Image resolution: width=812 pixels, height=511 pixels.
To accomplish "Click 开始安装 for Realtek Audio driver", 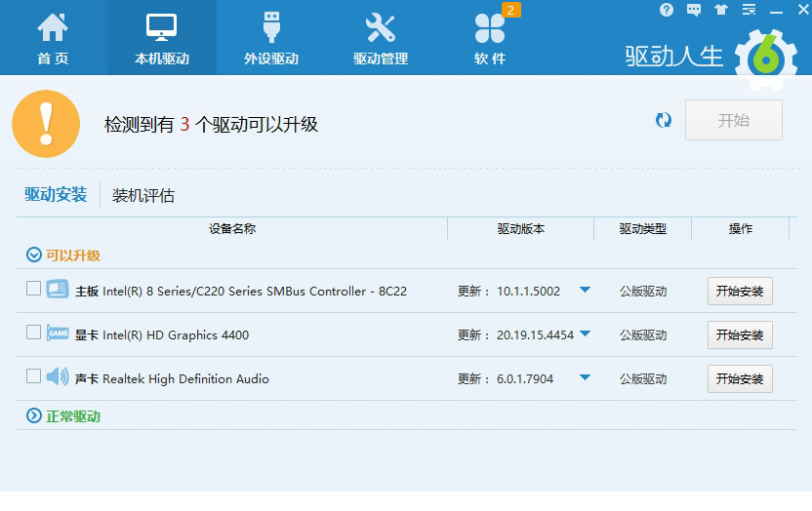I will click(740, 379).
